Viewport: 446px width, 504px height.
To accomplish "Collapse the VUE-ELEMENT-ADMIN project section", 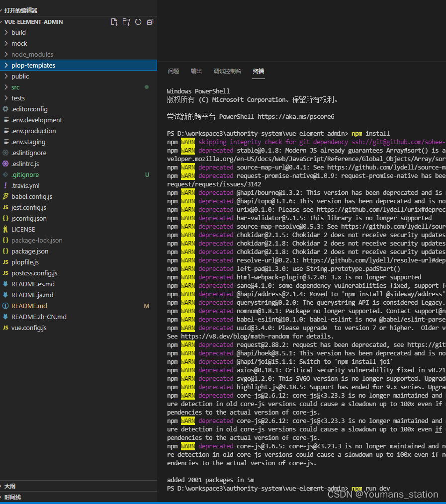I will pos(33,22).
